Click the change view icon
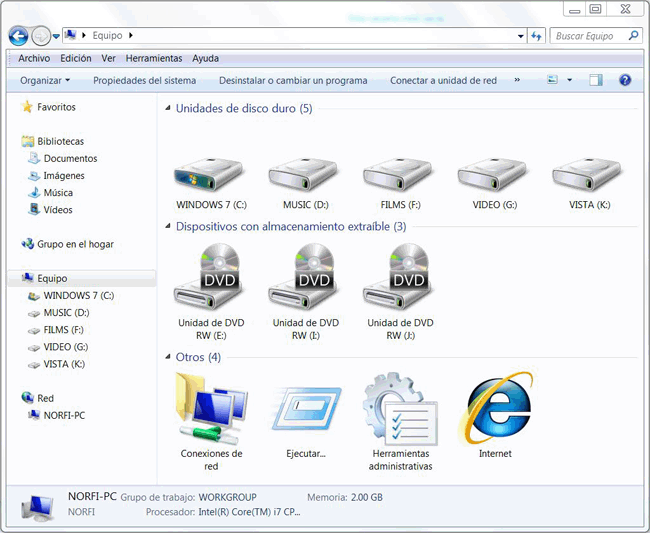650x533 pixels. [x=552, y=80]
